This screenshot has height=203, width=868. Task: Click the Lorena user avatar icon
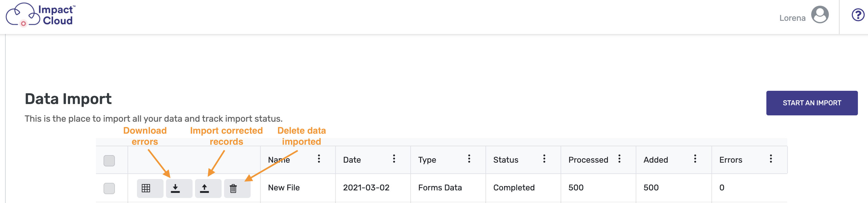pyautogui.click(x=819, y=15)
